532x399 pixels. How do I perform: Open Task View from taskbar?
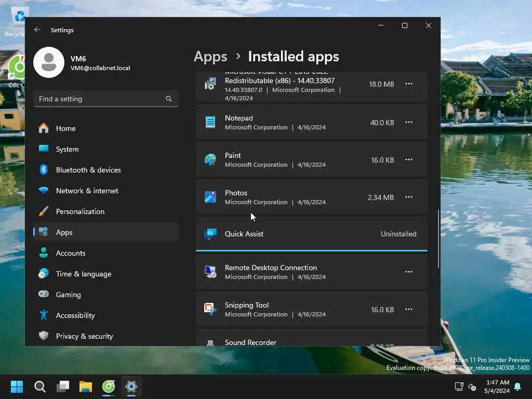(63, 387)
